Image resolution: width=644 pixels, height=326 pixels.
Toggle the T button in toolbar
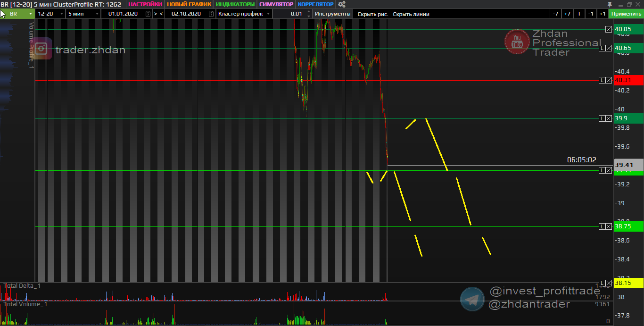(579, 14)
